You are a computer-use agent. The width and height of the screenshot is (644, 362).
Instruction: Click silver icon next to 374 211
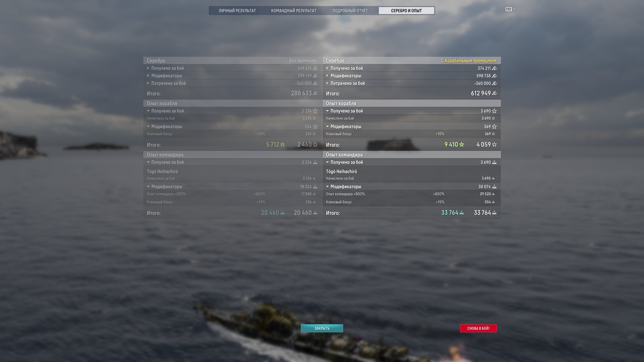point(494,68)
